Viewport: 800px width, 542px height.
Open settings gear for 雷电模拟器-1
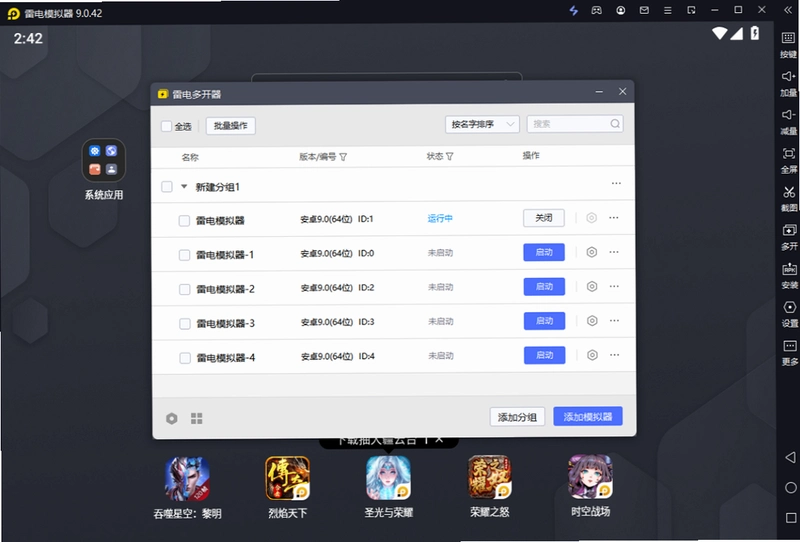(591, 252)
